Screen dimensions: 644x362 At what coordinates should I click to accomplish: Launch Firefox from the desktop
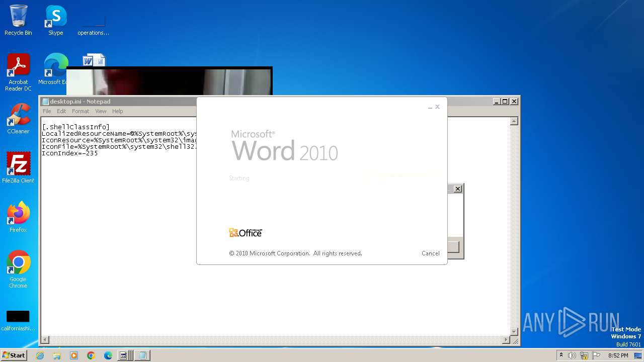point(18,217)
